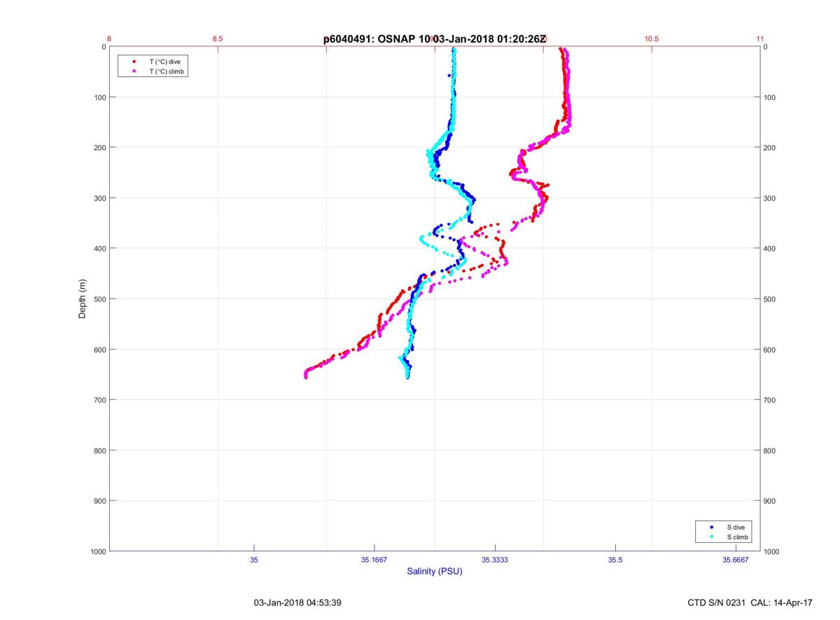Click the blue marker for S dive legend

click(711, 527)
